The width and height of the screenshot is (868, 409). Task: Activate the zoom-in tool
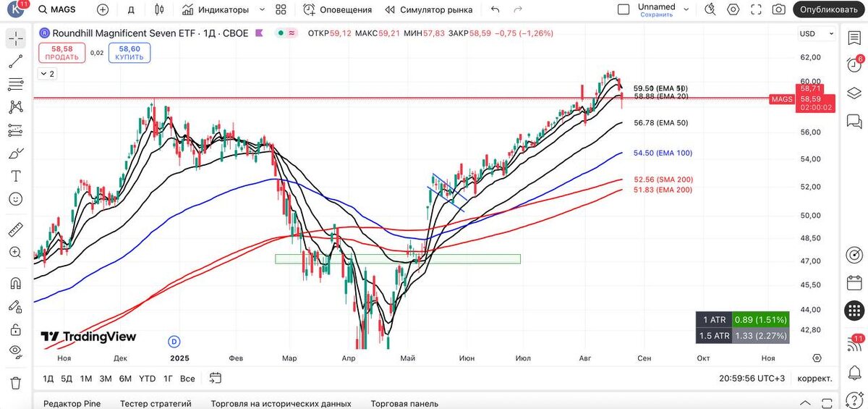pos(15,253)
